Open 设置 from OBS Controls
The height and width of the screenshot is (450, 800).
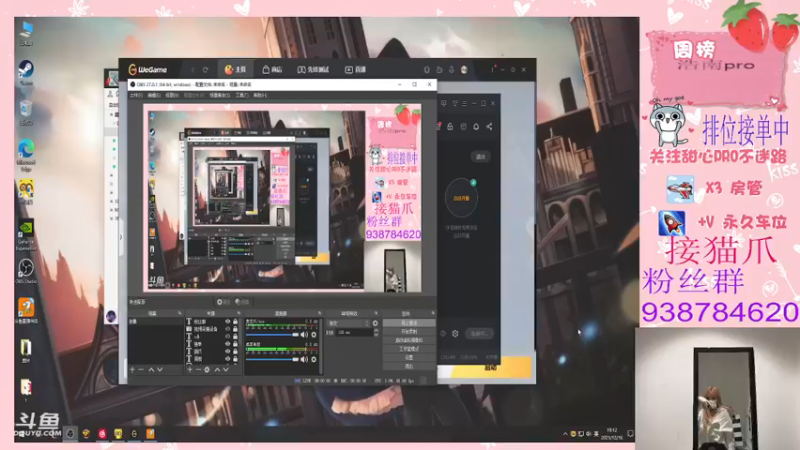(409, 358)
